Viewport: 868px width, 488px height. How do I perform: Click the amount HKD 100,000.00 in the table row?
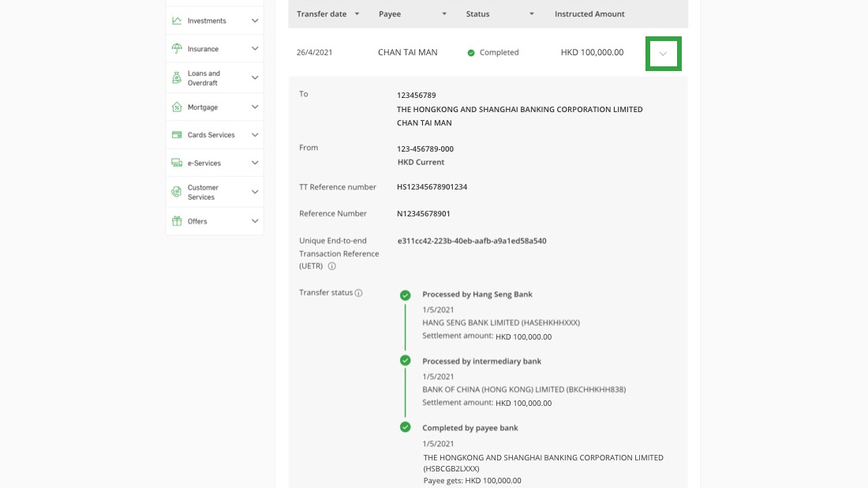tap(593, 52)
